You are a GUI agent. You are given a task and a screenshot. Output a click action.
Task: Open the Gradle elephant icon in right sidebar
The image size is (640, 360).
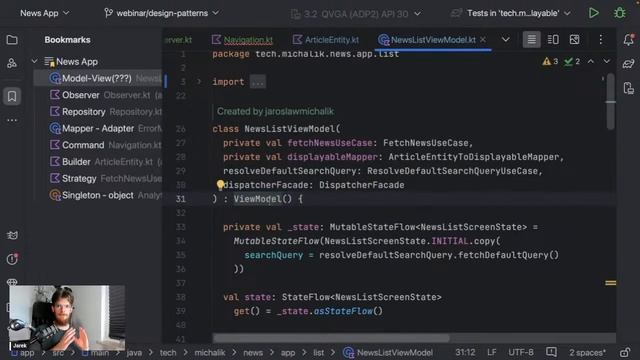(x=629, y=64)
